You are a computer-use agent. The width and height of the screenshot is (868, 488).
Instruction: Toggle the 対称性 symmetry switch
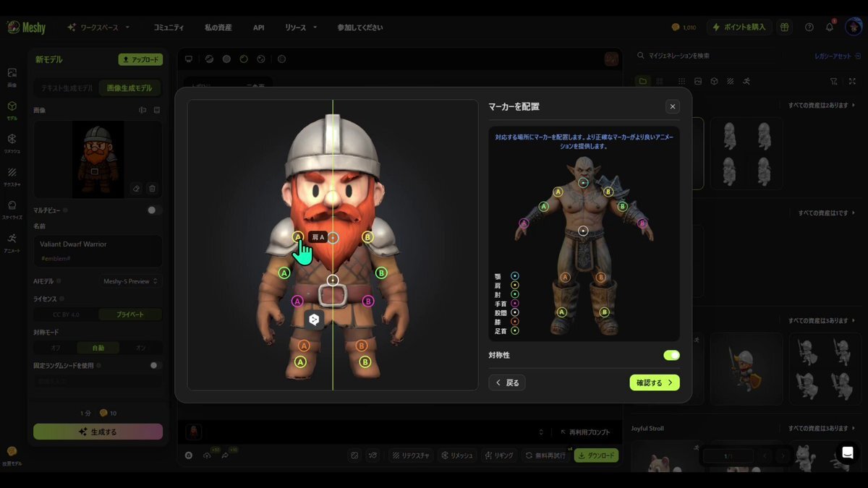pyautogui.click(x=671, y=355)
